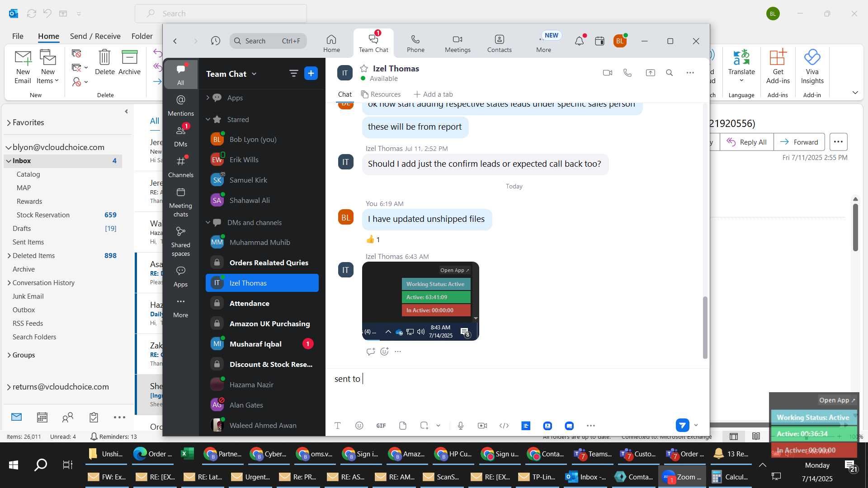Image resolution: width=868 pixels, height=488 pixels.
Task: Collapse the DMs and channels section
Action: [x=208, y=223]
